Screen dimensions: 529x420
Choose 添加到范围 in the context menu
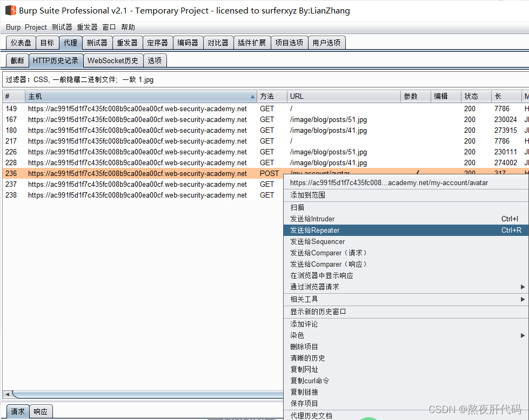[x=406, y=195]
